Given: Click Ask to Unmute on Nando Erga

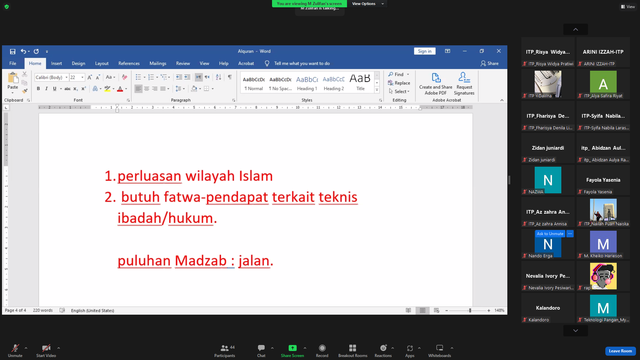Looking at the screenshot, I should 550,234.
